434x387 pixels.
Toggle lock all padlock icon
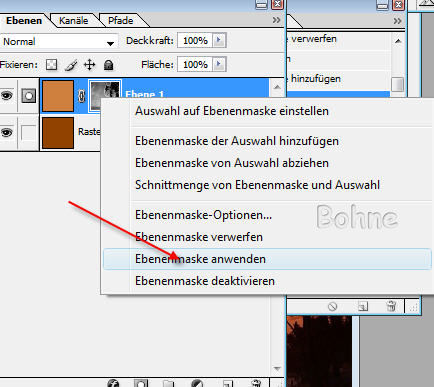coord(108,65)
